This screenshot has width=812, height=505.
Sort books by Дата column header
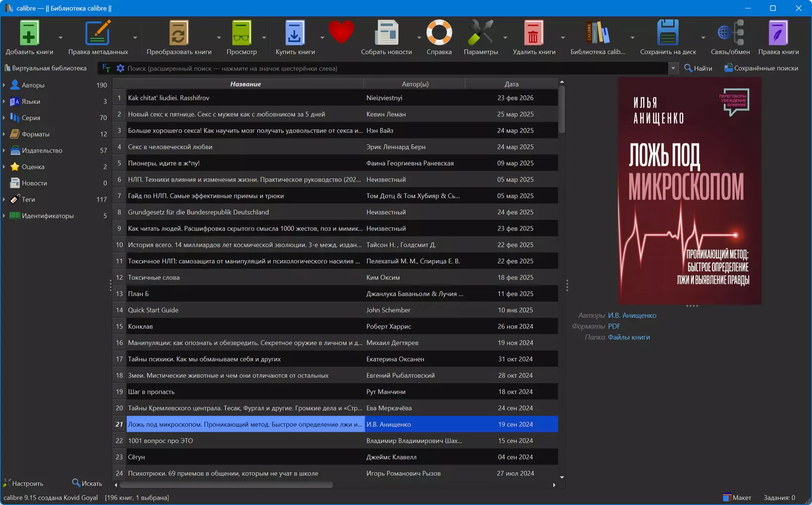tap(511, 84)
